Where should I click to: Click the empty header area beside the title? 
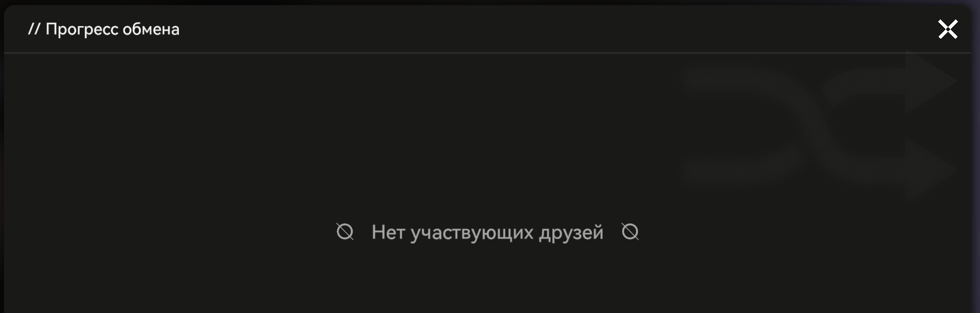552,29
